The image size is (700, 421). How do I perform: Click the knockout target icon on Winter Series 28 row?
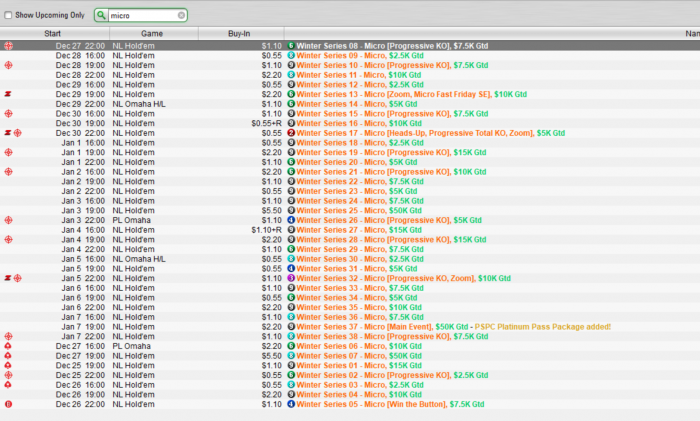click(x=8, y=240)
